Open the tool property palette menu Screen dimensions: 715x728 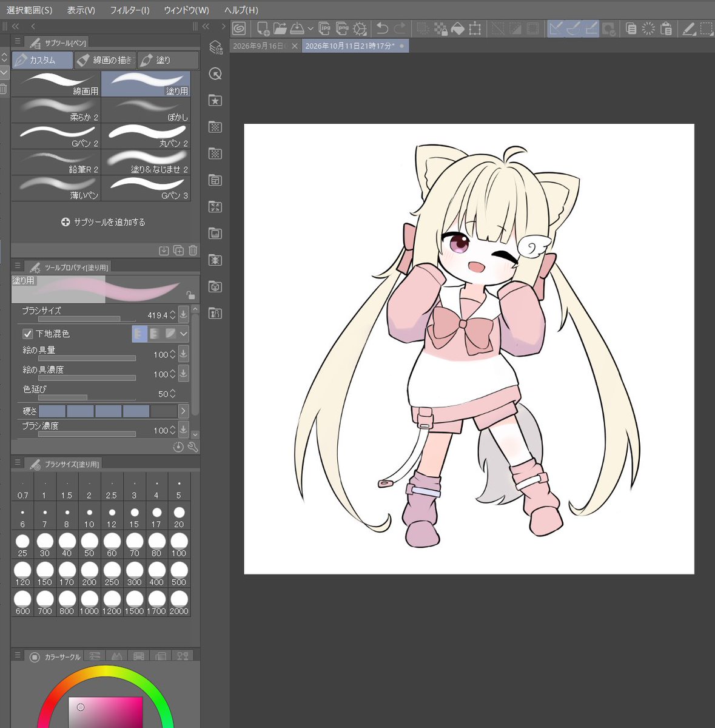click(x=18, y=266)
